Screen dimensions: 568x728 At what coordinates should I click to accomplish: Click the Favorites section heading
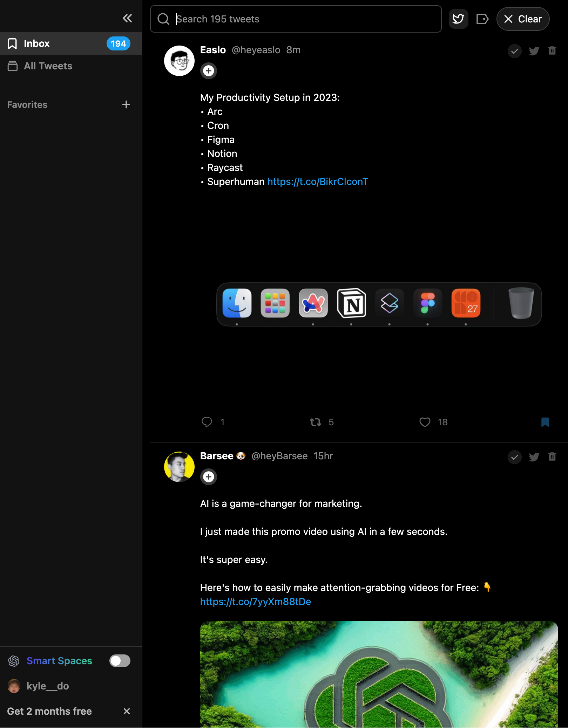pos(27,104)
